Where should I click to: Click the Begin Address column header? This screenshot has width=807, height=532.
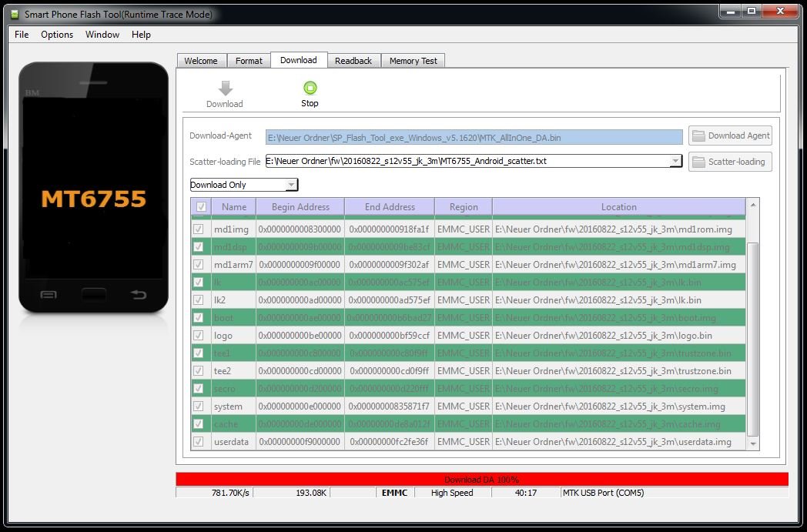pos(300,207)
